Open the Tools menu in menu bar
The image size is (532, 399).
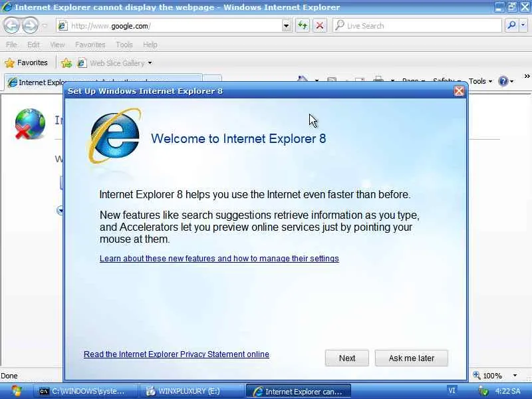[124, 45]
